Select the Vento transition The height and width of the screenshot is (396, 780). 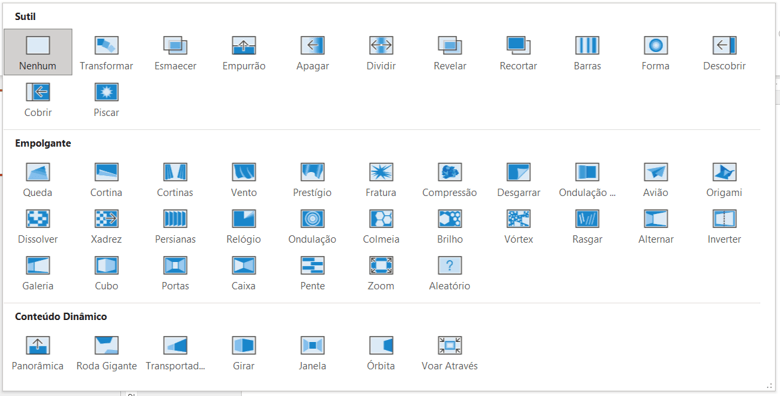point(244,179)
